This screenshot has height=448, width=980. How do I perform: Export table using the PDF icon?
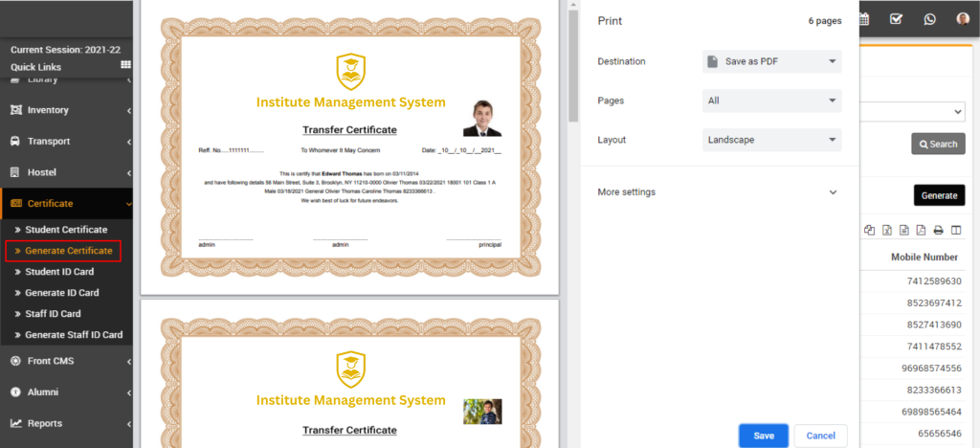920,230
